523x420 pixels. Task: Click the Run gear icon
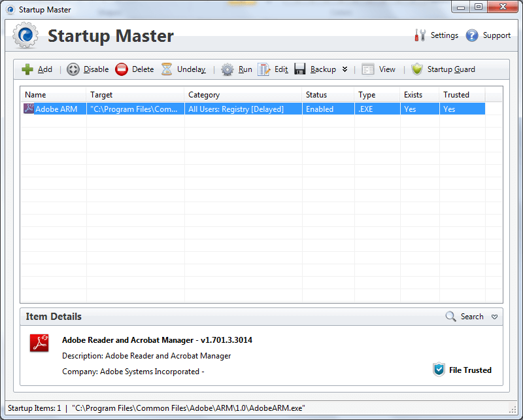(228, 69)
